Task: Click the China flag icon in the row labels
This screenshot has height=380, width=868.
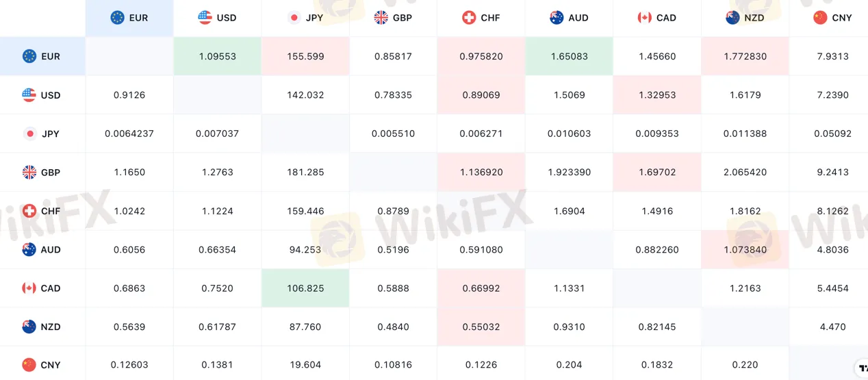Action: 29,365
